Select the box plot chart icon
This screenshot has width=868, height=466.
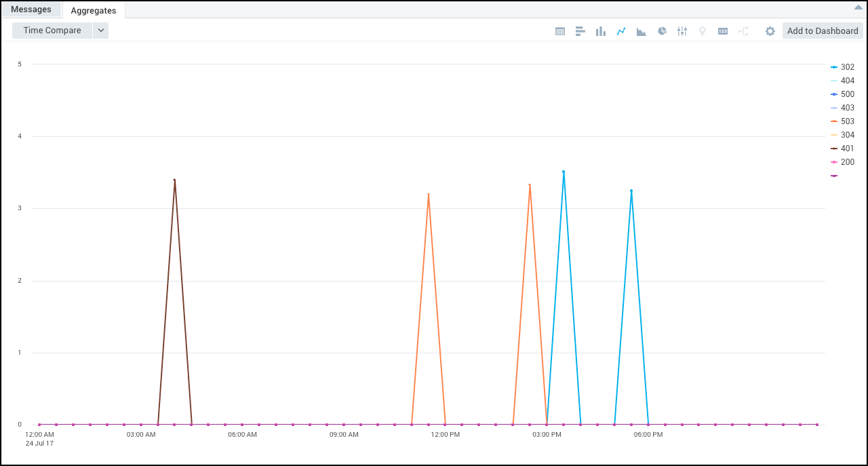pyautogui.click(x=682, y=31)
